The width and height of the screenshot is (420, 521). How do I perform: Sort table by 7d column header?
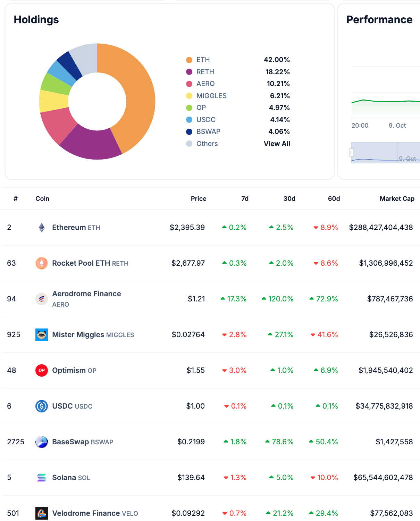pyautogui.click(x=245, y=199)
